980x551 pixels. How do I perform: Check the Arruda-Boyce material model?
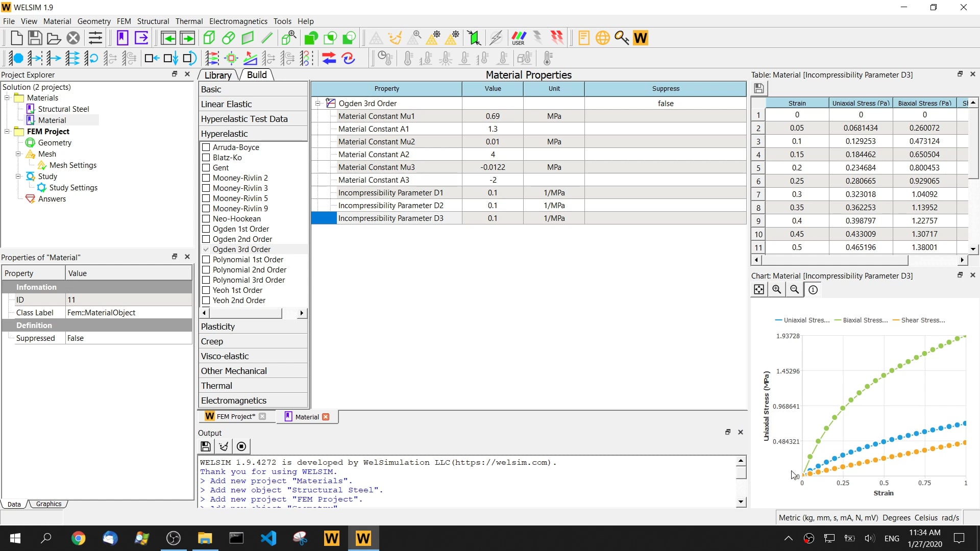pyautogui.click(x=206, y=147)
